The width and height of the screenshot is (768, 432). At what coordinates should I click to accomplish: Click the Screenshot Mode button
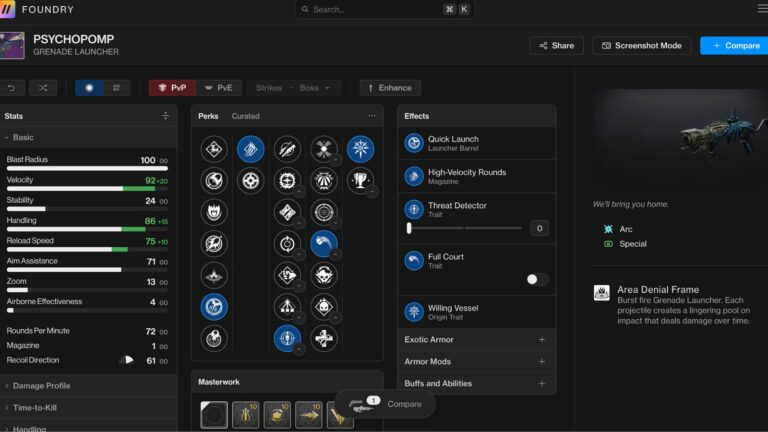pyautogui.click(x=642, y=46)
